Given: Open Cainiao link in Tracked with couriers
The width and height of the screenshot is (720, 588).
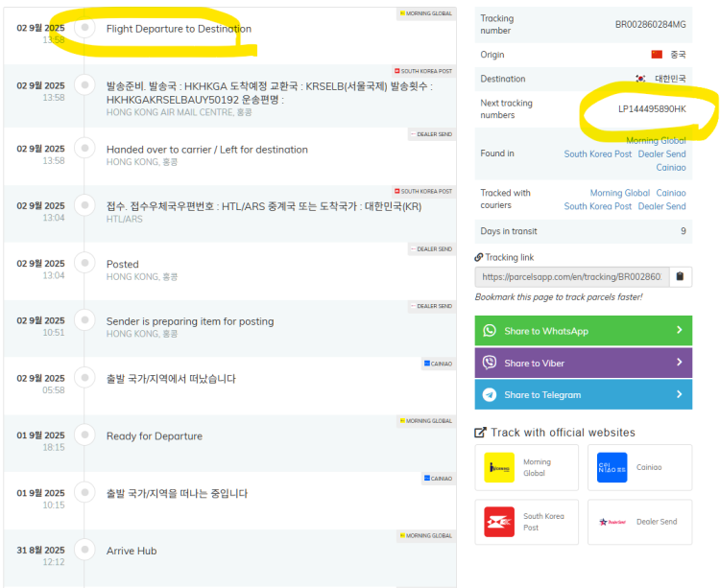Looking at the screenshot, I should click(671, 193).
